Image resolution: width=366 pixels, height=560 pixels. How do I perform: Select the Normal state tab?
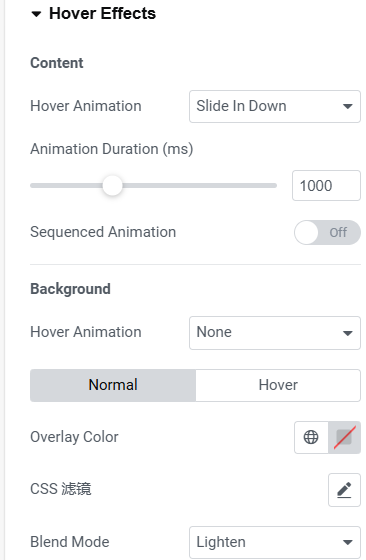click(113, 385)
